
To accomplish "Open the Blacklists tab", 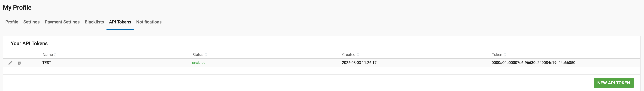I will tap(94, 22).
